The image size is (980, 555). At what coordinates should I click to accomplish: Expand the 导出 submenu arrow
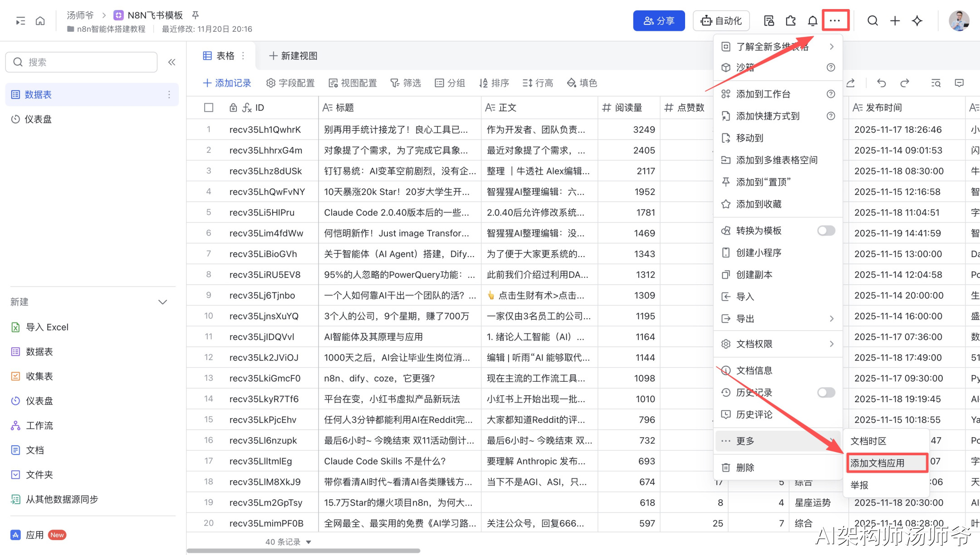pyautogui.click(x=831, y=319)
